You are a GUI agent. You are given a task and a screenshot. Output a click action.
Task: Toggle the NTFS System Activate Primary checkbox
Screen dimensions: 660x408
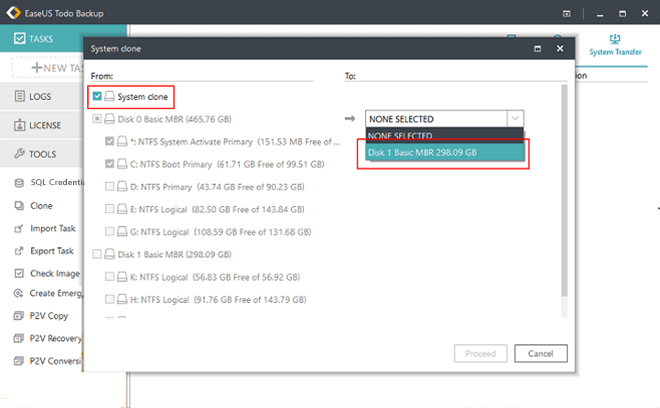click(109, 141)
